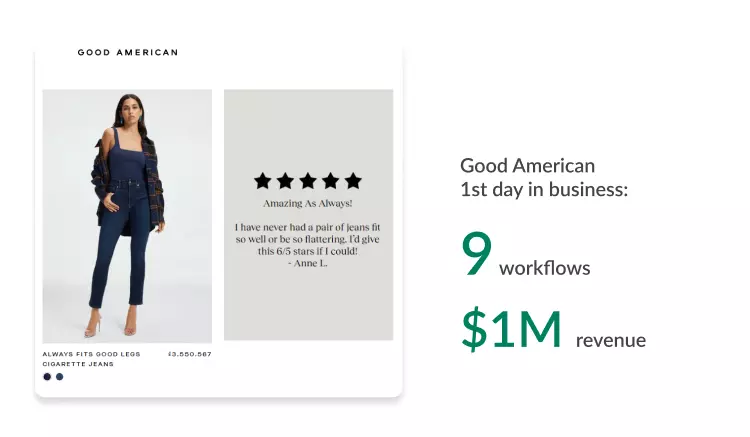Click the reviewer name Anne L.
Image resolution: width=750 pixels, height=437 pixels.
click(308, 263)
